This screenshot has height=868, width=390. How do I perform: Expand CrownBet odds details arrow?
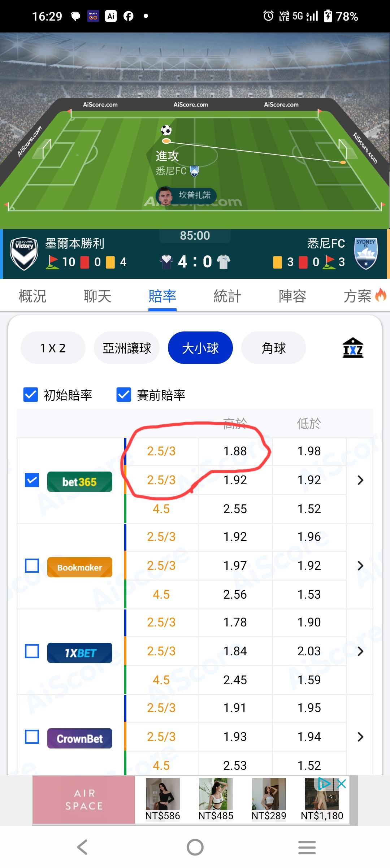(x=360, y=737)
